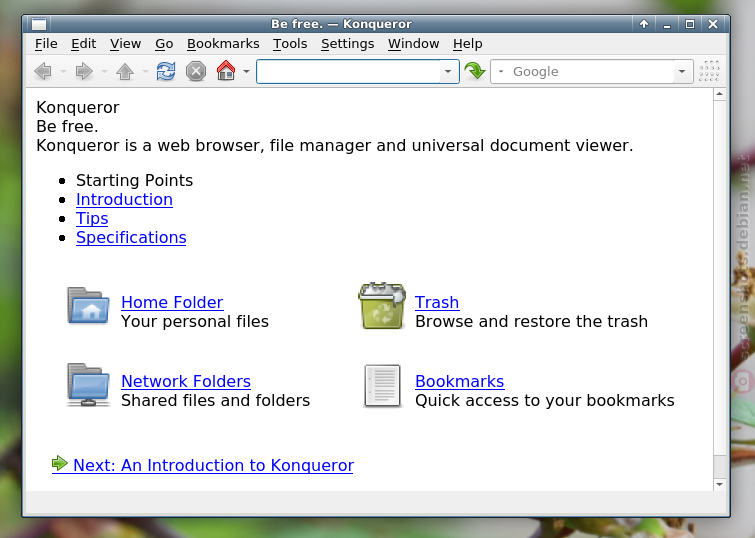755x538 pixels.
Task: Open the Tools menu
Action: 290,44
